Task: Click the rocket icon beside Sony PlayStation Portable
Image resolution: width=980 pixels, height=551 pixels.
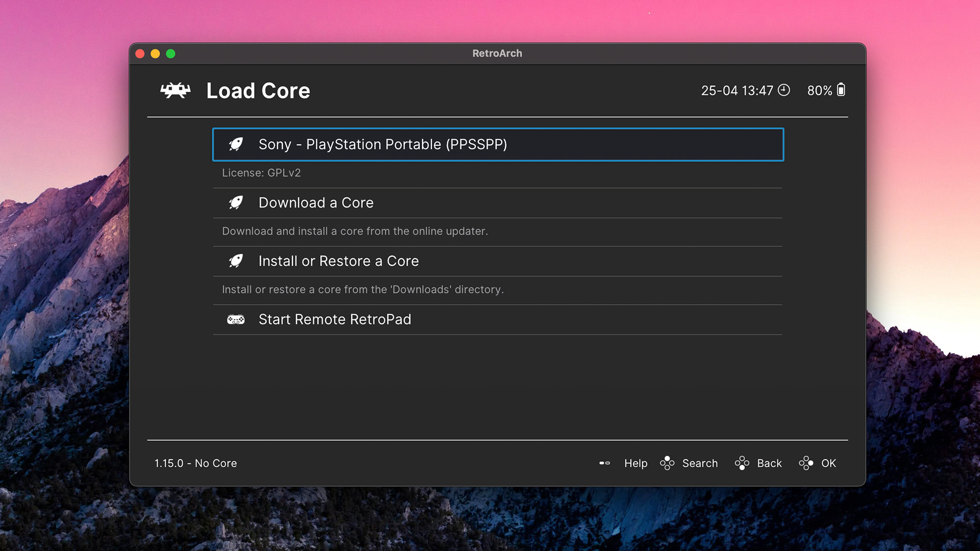Action: click(236, 144)
